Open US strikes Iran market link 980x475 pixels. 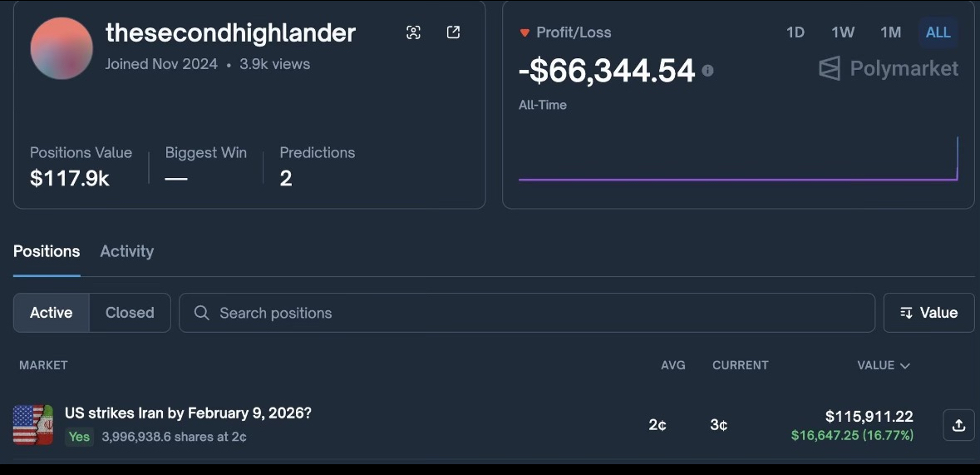(x=188, y=413)
